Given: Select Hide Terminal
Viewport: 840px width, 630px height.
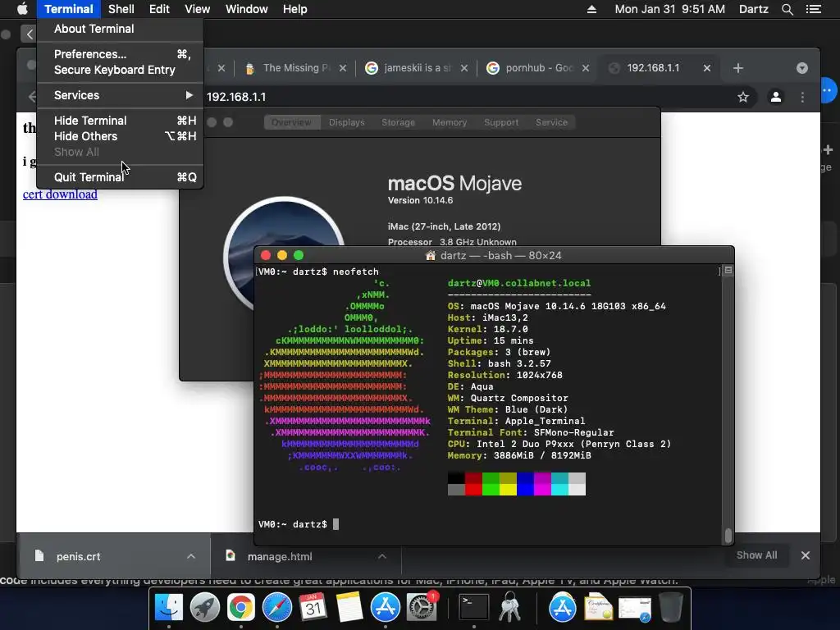Looking at the screenshot, I should (121, 121).
